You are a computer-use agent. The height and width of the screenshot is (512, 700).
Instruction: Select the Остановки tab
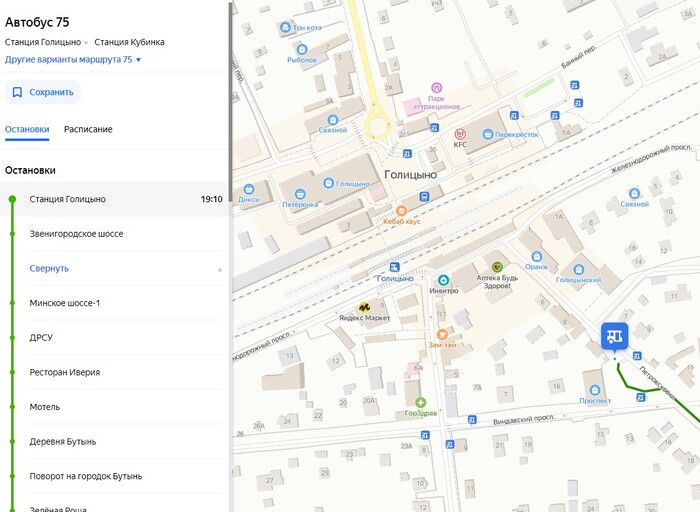[x=27, y=129]
